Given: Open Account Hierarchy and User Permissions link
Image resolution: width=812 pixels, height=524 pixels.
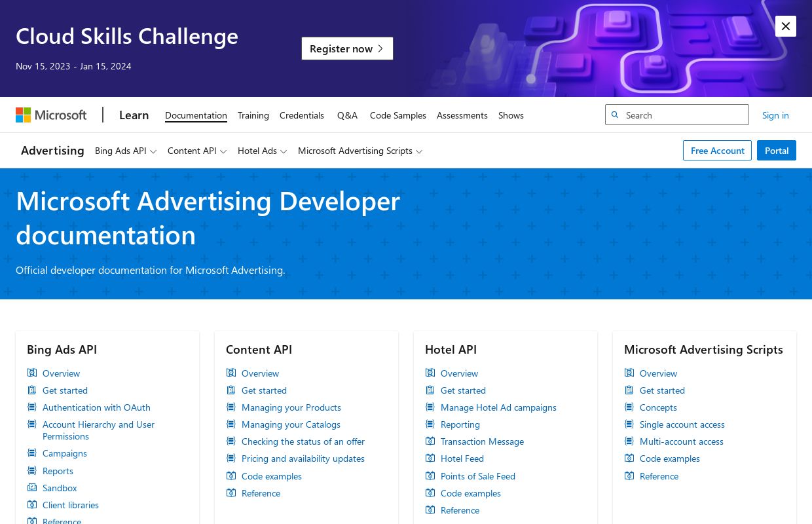Looking at the screenshot, I should tap(98, 430).
